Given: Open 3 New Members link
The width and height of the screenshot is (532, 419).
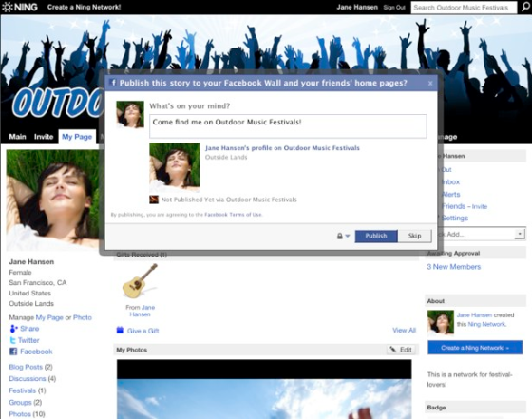Looking at the screenshot, I should click(454, 267).
